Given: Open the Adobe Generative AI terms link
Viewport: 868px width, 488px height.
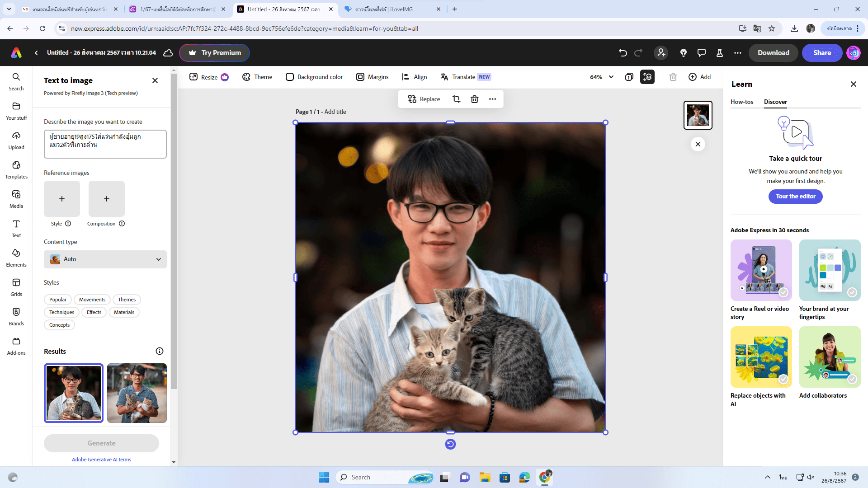Looking at the screenshot, I should click(101, 460).
